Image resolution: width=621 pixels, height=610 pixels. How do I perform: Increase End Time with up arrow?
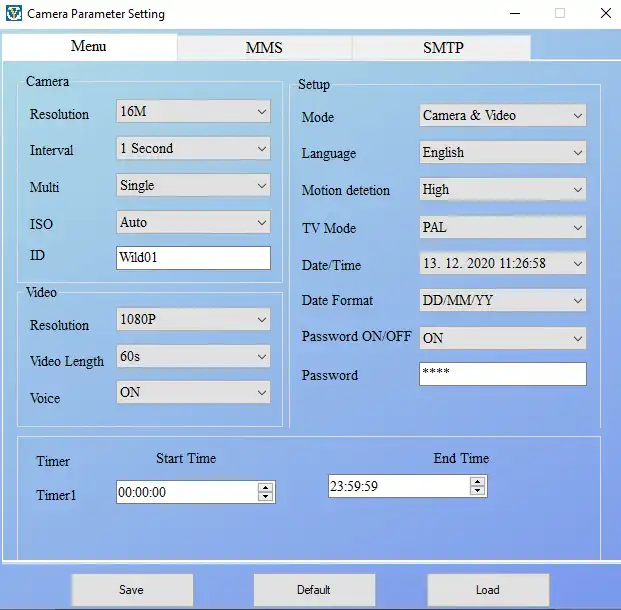[x=478, y=481]
